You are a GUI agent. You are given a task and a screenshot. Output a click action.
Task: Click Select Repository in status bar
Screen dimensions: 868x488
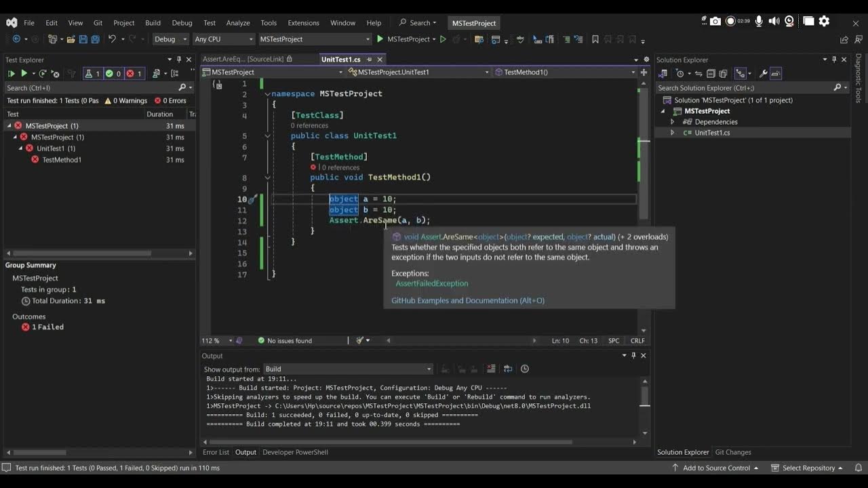(x=806, y=468)
